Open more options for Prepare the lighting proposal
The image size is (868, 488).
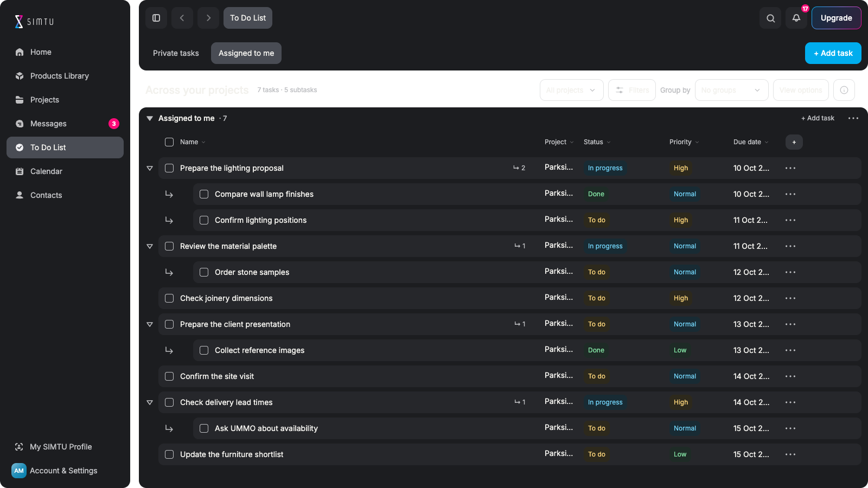[790, 168]
